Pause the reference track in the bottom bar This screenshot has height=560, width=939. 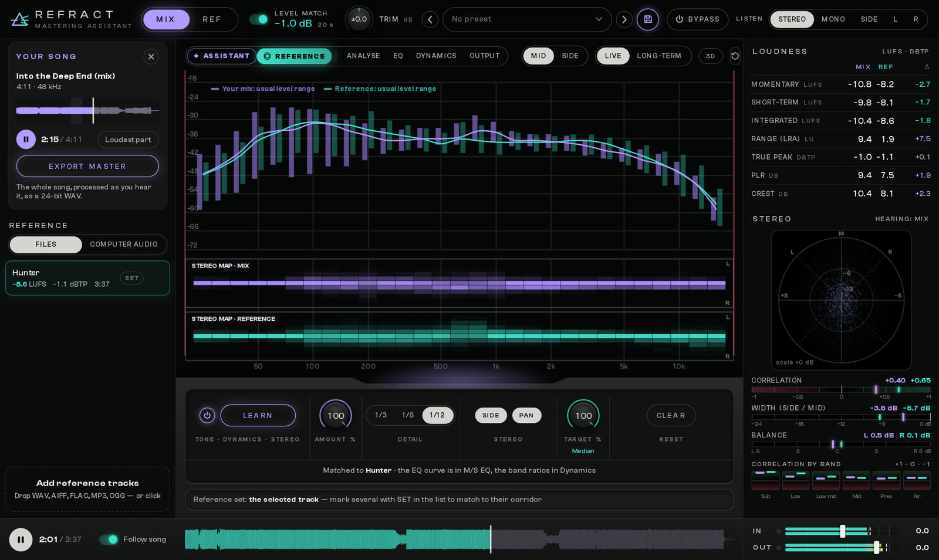coord(21,539)
